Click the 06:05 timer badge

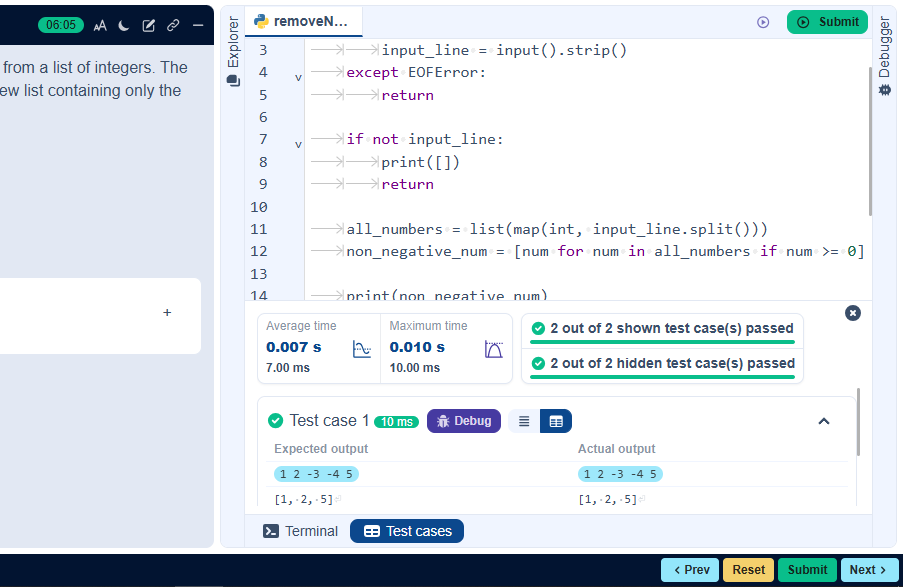[x=60, y=25]
